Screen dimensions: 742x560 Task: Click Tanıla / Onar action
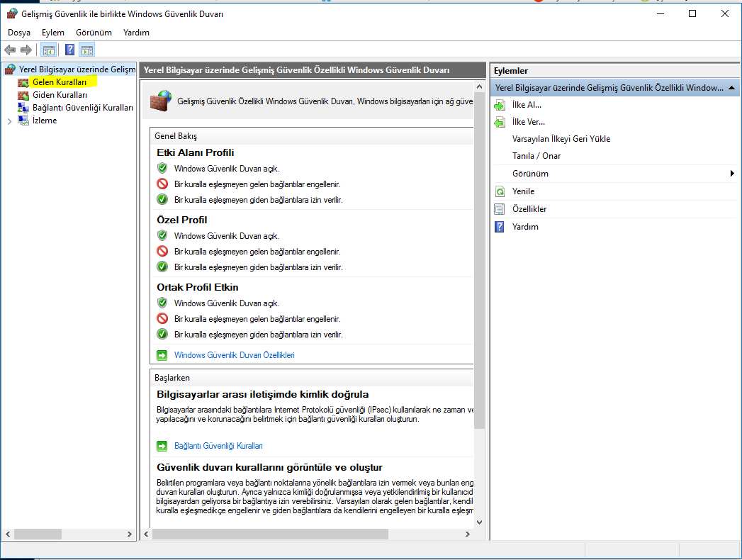[x=536, y=156]
